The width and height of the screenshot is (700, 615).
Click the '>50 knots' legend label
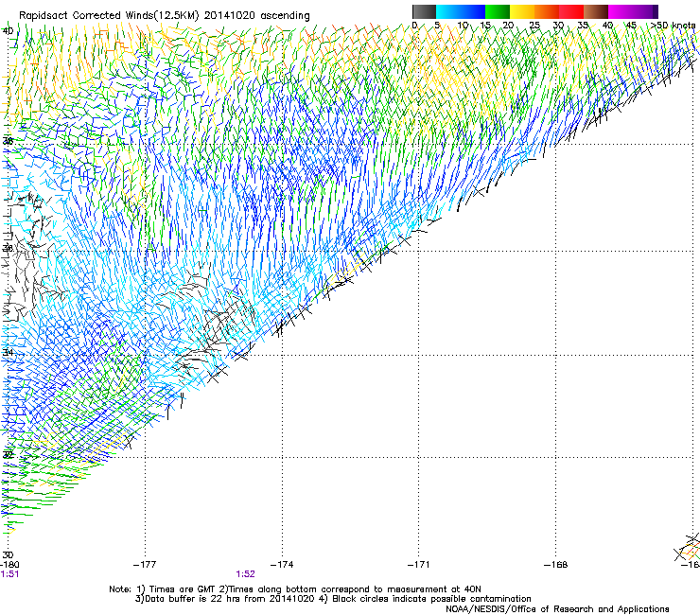(x=673, y=26)
